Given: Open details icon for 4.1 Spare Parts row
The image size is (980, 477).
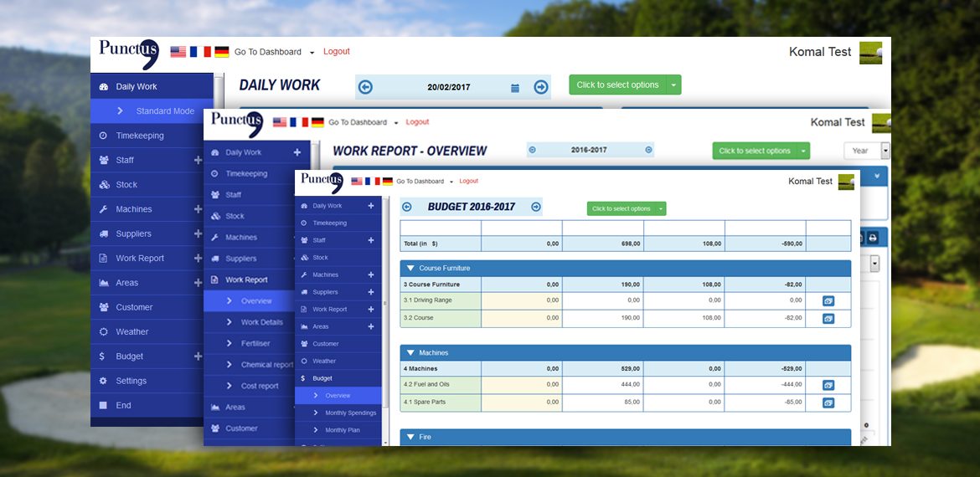Looking at the screenshot, I should pos(828,403).
